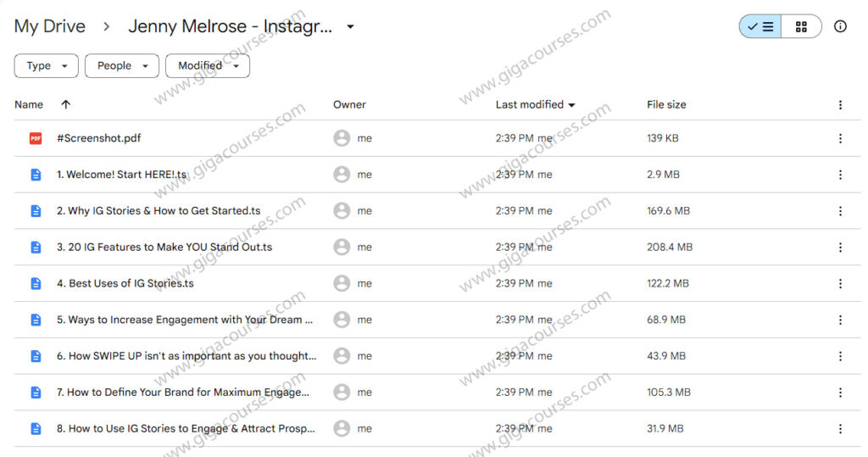
Task: Open more actions for 4. Best Uses of IG Stories.ts
Action: pyautogui.click(x=840, y=283)
